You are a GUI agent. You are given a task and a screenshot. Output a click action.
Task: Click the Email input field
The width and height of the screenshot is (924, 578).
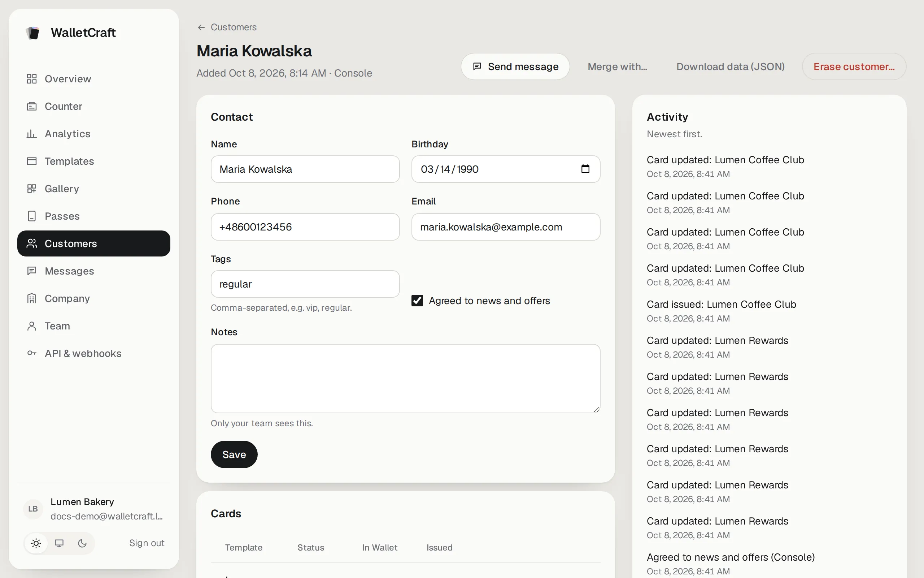(x=506, y=227)
